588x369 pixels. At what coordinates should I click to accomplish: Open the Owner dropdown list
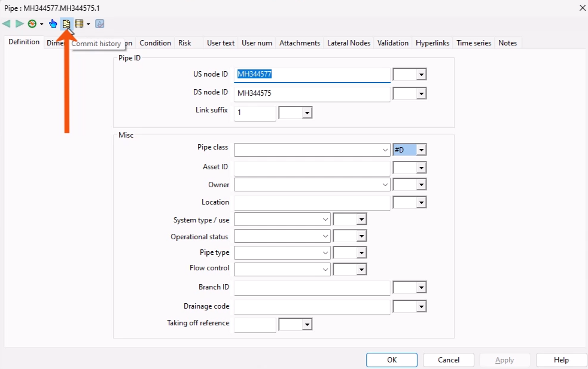click(x=385, y=184)
